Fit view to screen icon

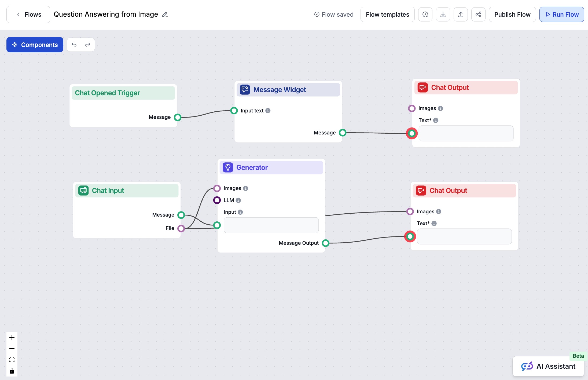coord(12,360)
